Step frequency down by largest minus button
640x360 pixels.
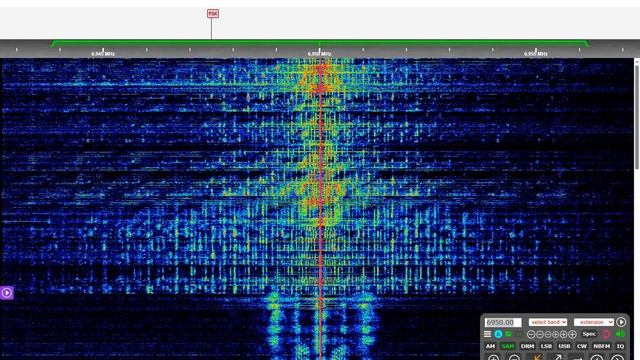pos(531,334)
